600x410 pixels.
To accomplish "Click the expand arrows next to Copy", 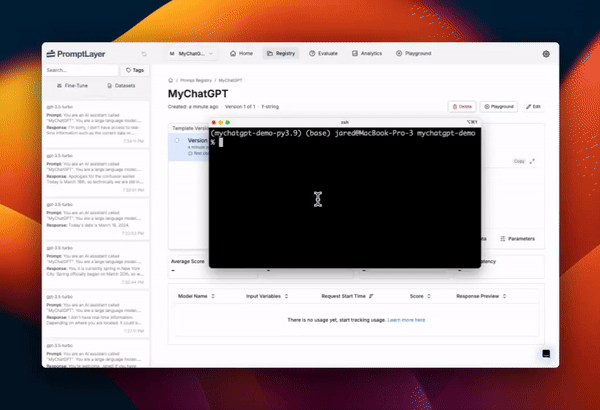I will pos(532,161).
